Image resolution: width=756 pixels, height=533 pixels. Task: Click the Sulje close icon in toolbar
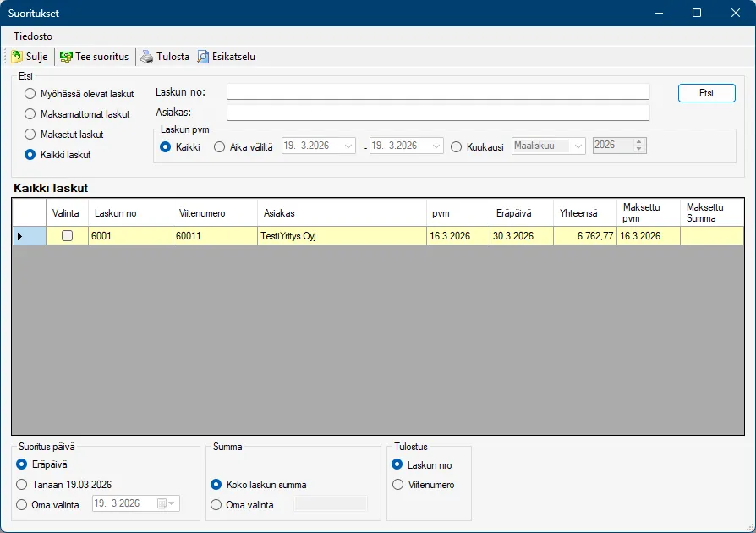(17, 57)
